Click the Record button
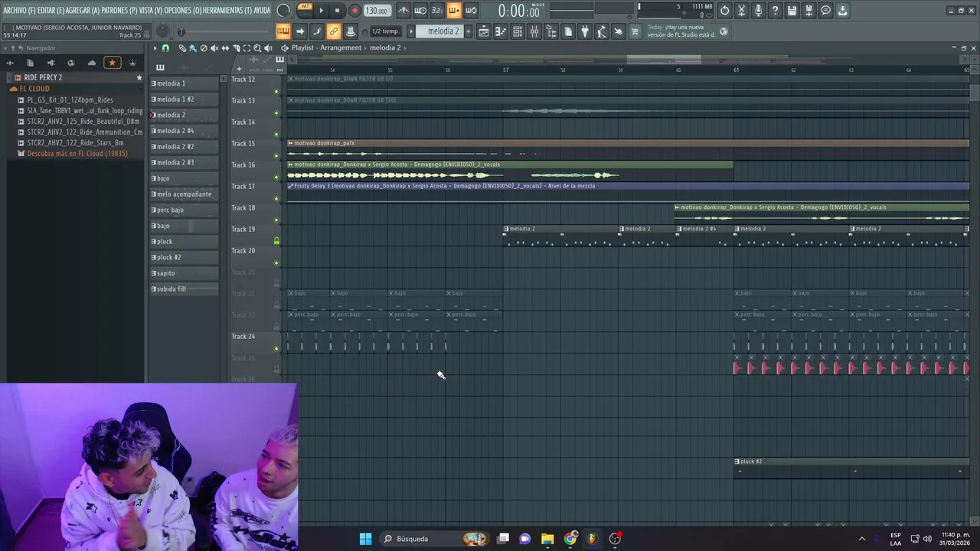This screenshot has height=551, width=980. click(x=354, y=10)
